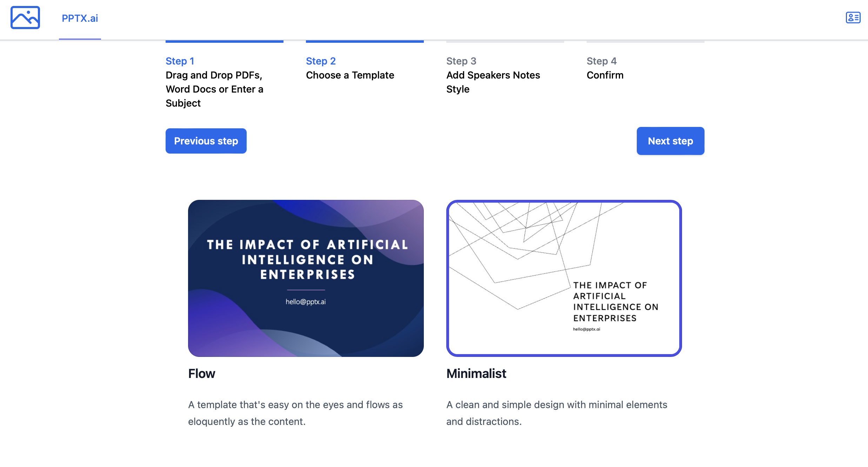Select the Minimalist template thumbnail
Screen dimensions: 868x467
point(564,278)
